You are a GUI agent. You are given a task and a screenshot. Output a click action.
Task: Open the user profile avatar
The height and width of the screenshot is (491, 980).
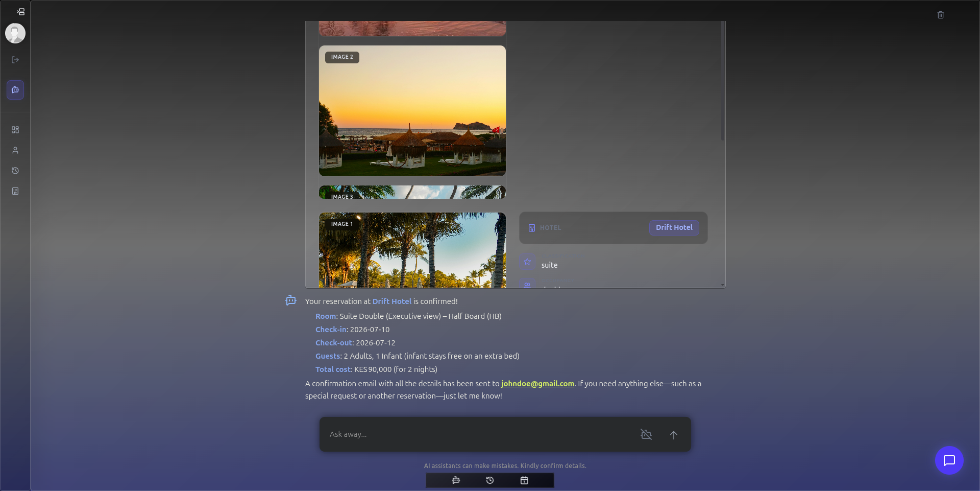[x=15, y=33]
